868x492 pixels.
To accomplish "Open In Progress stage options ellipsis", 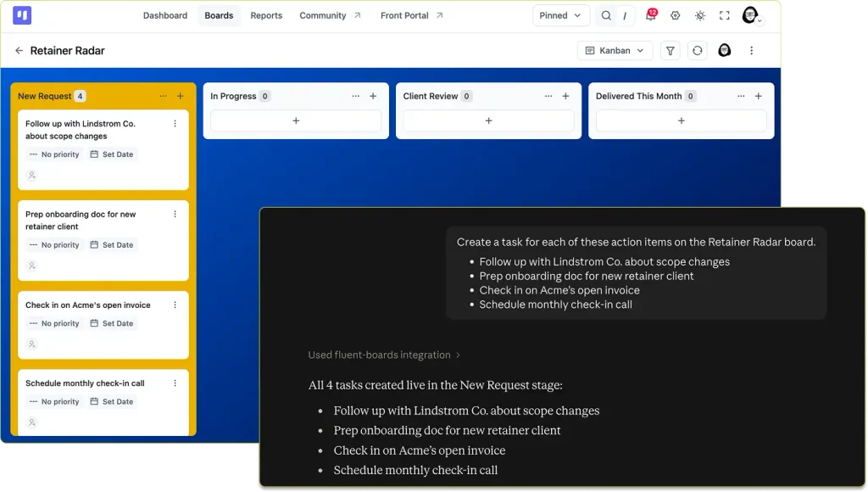I will pyautogui.click(x=355, y=96).
